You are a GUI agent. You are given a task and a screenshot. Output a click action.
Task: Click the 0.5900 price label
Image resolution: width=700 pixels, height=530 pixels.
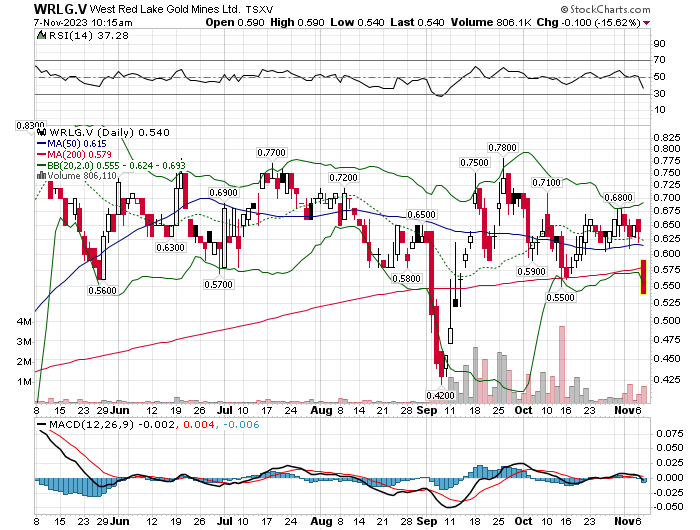531,271
